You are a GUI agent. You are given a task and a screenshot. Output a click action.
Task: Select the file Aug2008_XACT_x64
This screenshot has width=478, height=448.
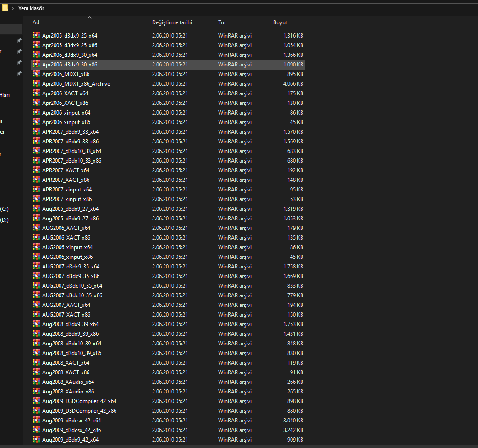(x=168, y=363)
